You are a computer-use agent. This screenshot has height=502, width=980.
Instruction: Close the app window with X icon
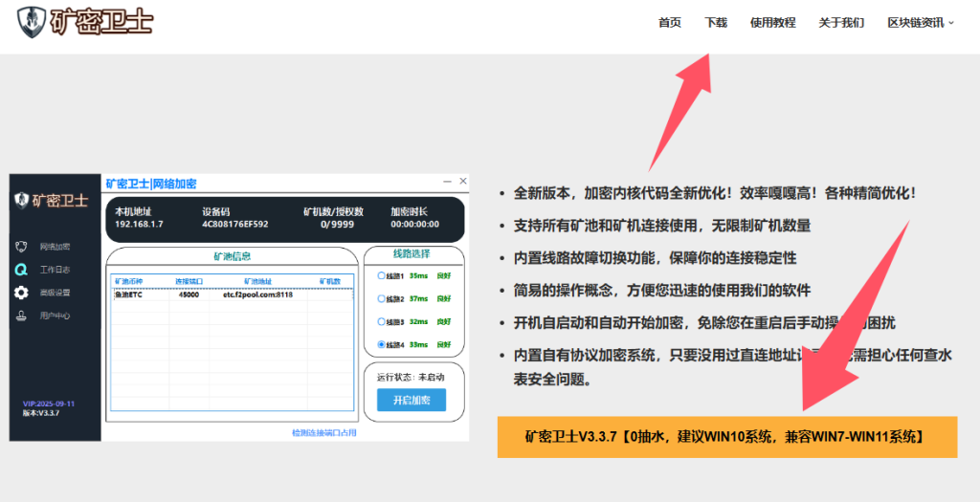[x=463, y=182]
